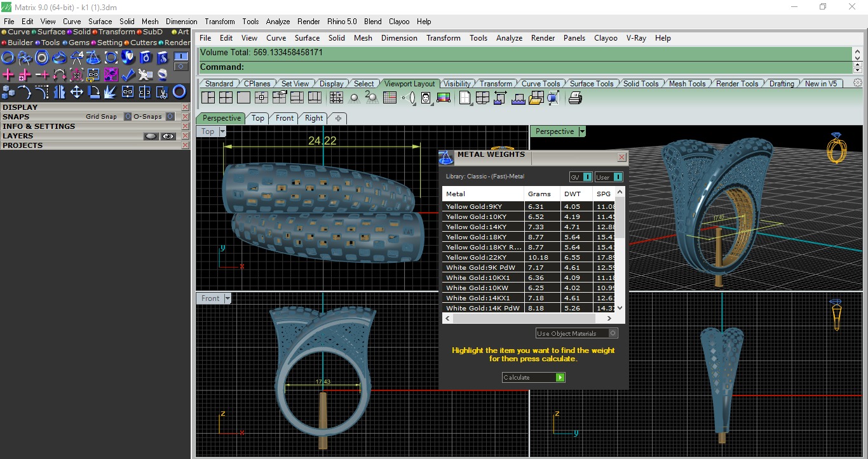Click the metal list vertical scrollbar
Image resolution: width=868 pixels, height=459 pixels.
[x=620, y=217]
